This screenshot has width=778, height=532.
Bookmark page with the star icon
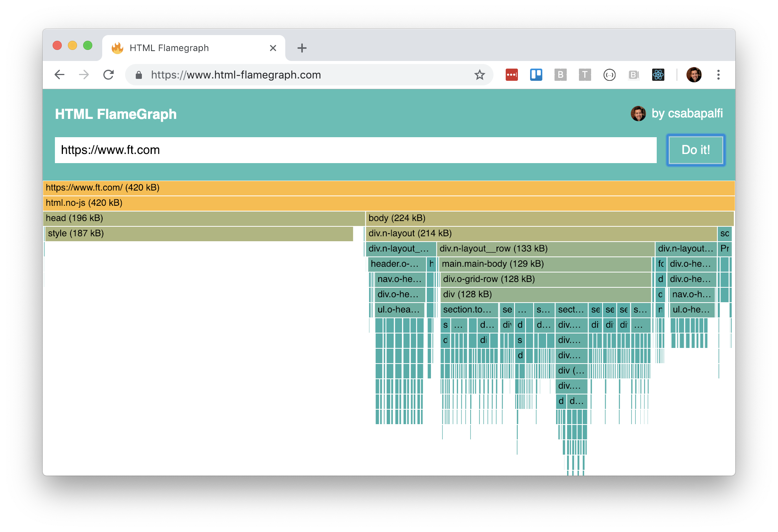point(479,75)
